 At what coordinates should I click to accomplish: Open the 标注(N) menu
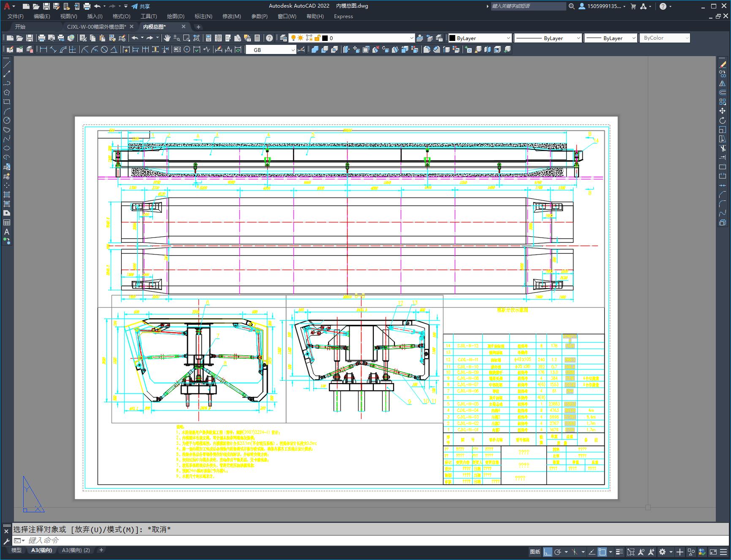pos(203,16)
